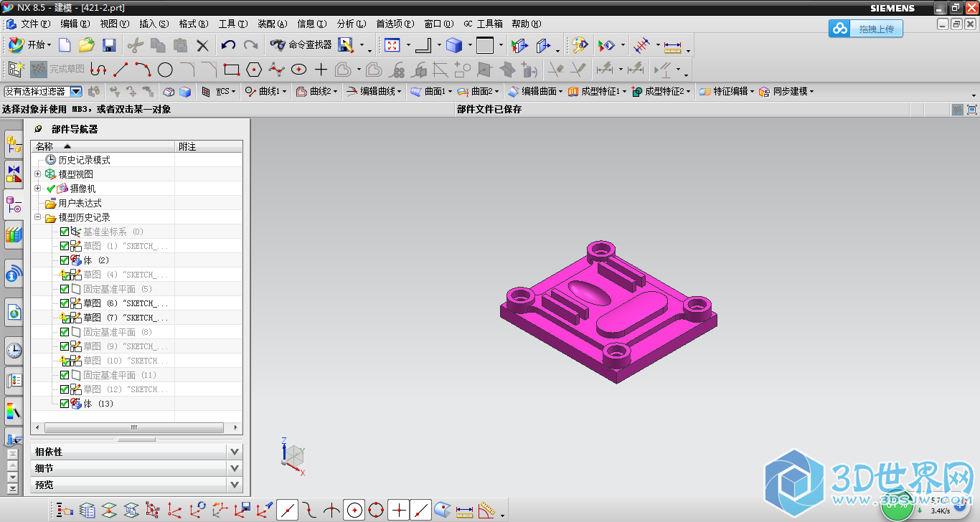Open the 曲线1 toolbar dropdown
Image resolution: width=980 pixels, height=522 pixels.
tap(266, 92)
